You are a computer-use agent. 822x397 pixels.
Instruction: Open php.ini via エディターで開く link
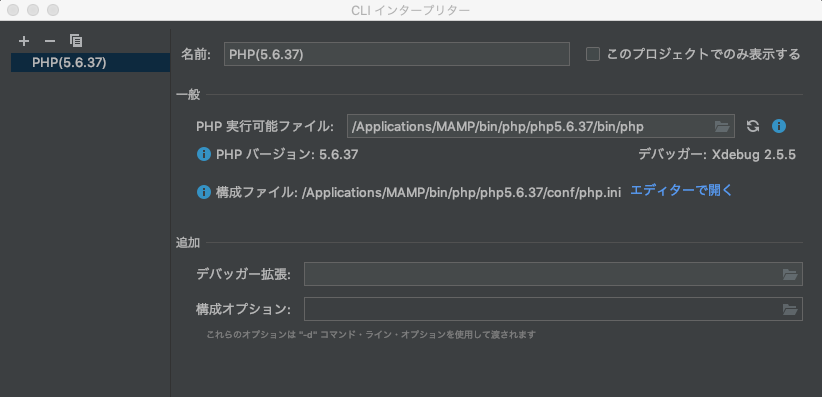coord(680,190)
